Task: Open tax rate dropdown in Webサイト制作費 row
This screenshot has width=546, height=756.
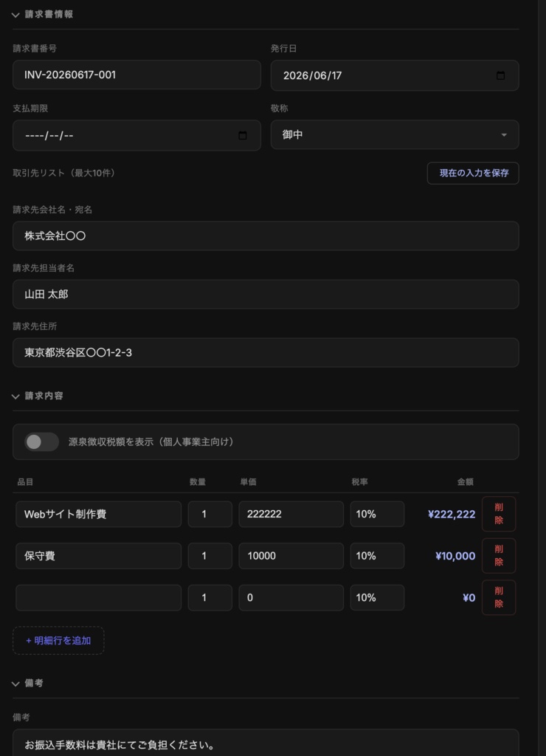Action: (377, 514)
